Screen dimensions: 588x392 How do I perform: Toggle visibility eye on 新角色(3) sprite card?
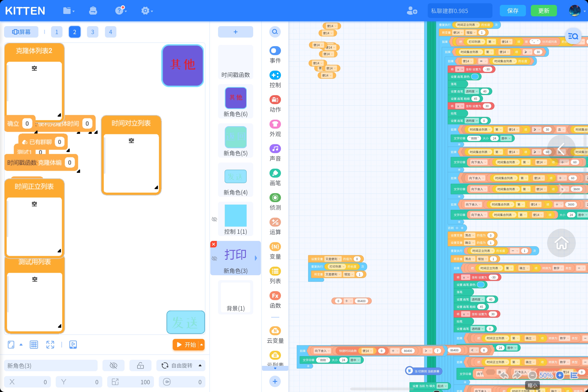214,258
